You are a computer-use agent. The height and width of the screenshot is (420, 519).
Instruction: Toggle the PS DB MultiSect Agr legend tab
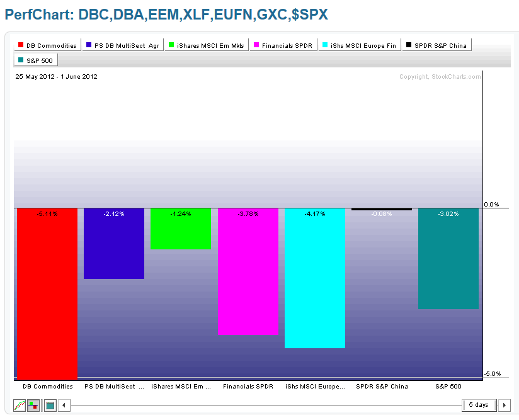[x=123, y=45]
